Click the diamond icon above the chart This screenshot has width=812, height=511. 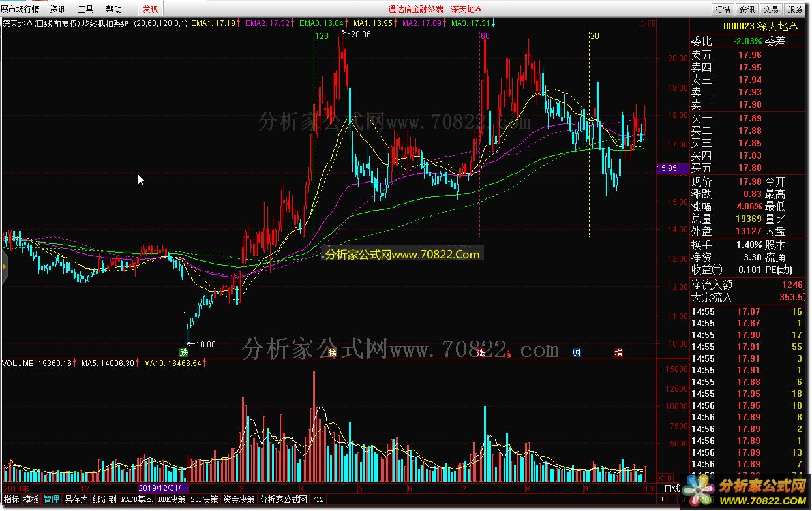click(x=642, y=24)
